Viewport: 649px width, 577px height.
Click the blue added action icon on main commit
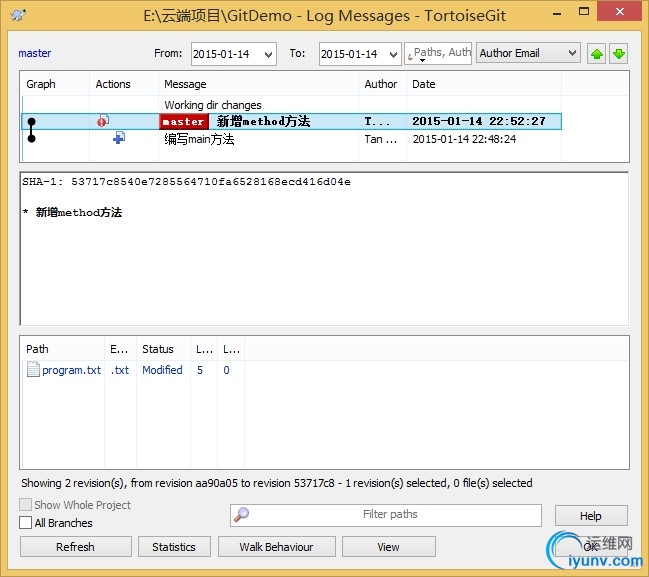coord(119,138)
